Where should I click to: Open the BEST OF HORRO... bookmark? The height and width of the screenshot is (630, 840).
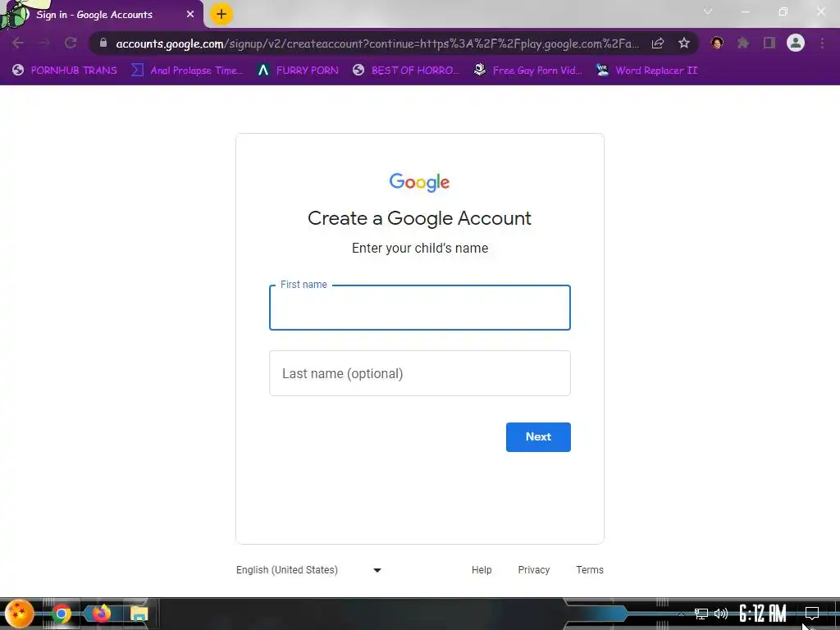click(x=406, y=71)
